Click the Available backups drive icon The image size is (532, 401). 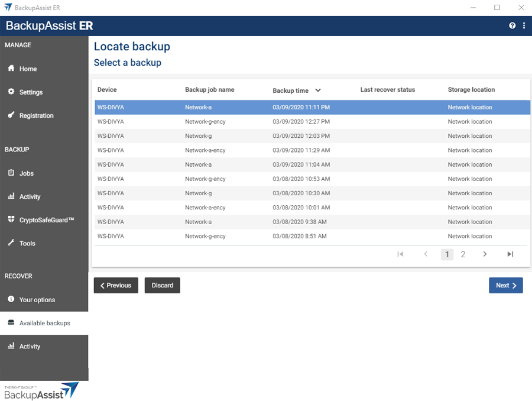click(11, 322)
